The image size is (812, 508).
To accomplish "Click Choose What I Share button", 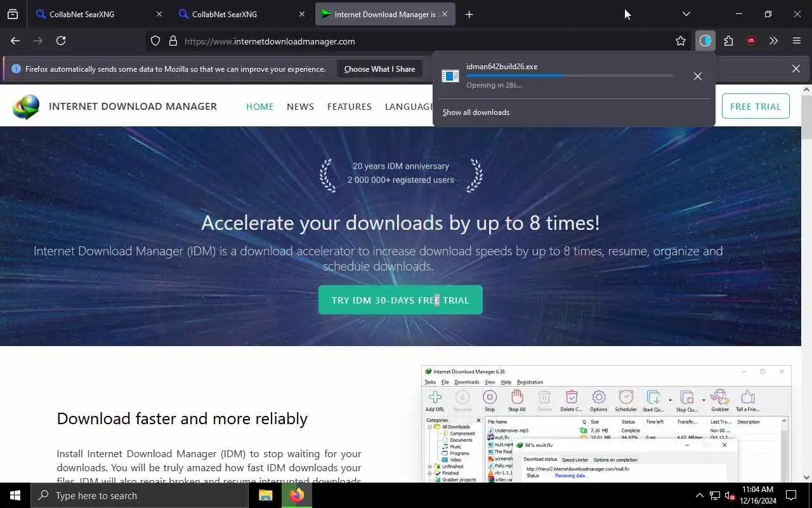I will [379, 69].
